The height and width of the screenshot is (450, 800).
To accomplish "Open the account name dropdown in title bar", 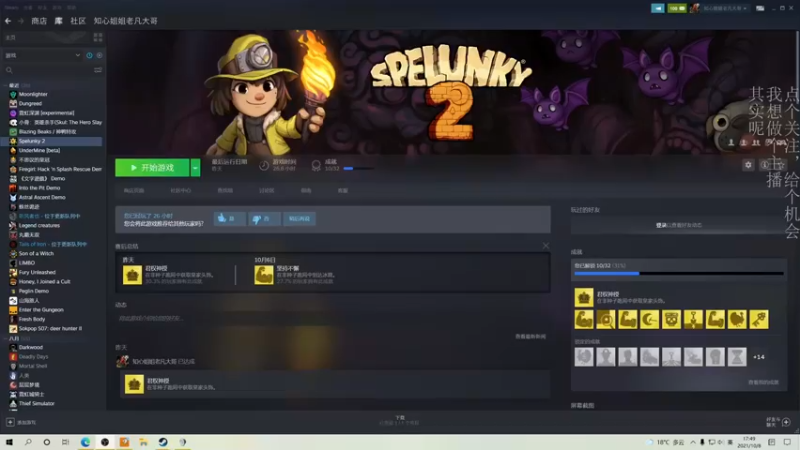I will click(x=725, y=8).
